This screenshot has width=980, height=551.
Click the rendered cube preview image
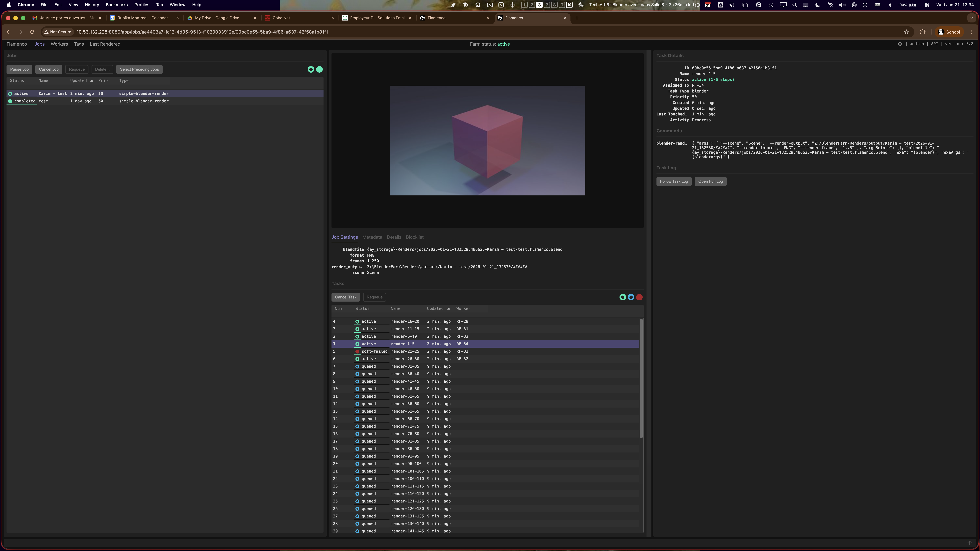click(487, 141)
